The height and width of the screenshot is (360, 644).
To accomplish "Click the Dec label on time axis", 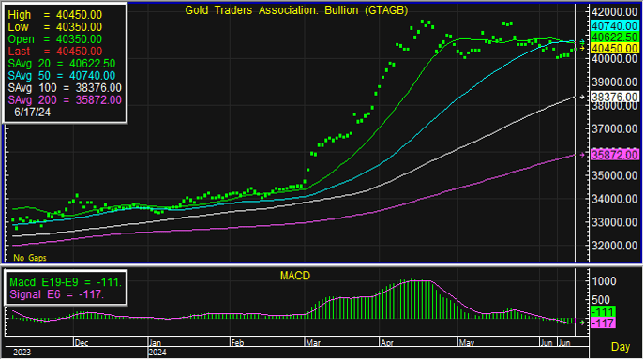I will [82, 343].
